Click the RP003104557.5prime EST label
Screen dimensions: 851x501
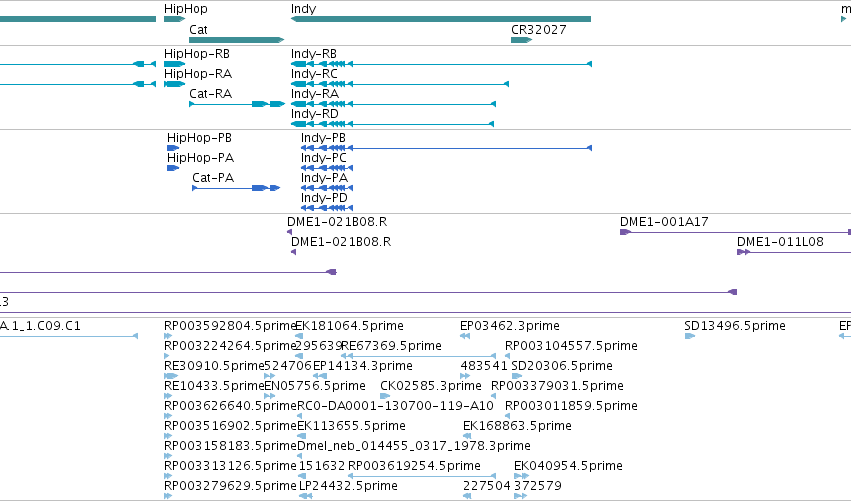coord(571,346)
